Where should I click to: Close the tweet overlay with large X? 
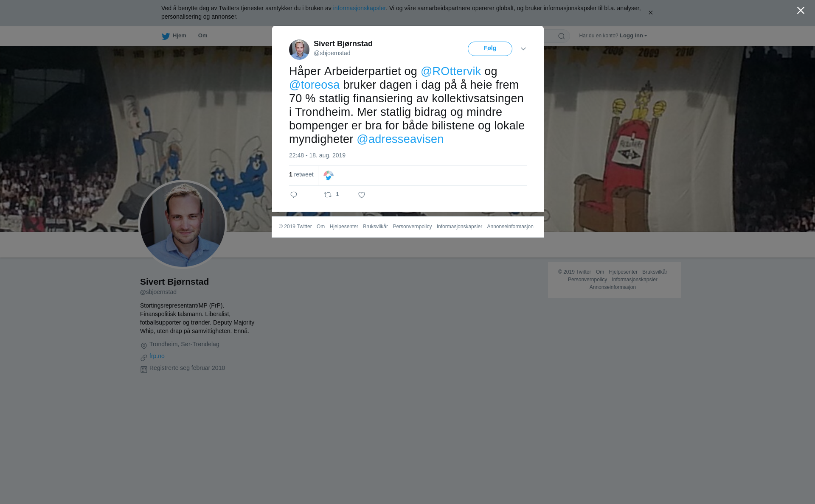[x=801, y=11]
